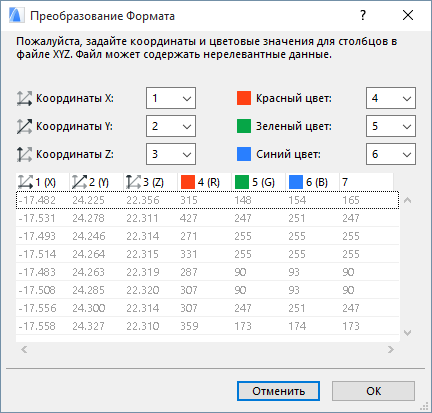Screen dimensions: 432x413
Task: Click the cell with value 22.320
Action: tap(143, 290)
